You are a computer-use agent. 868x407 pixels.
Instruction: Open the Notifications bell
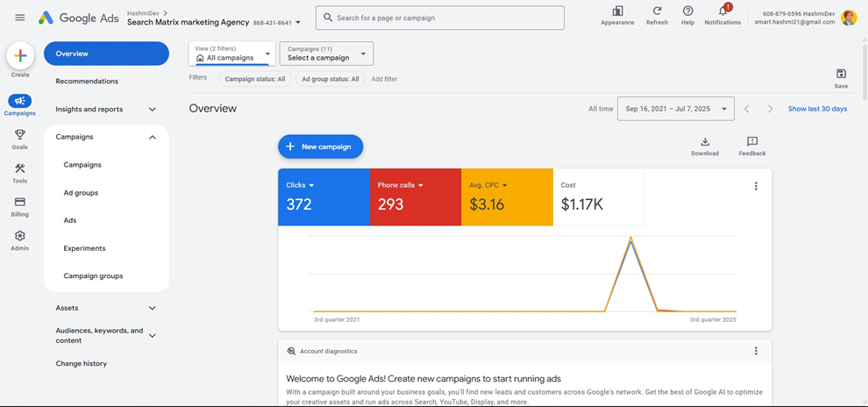coord(722,11)
